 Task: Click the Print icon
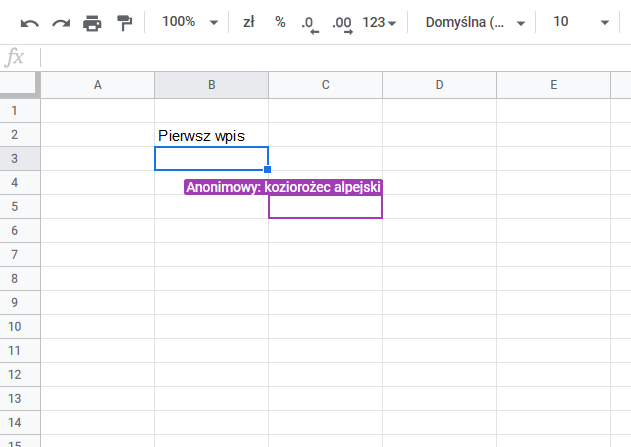[92, 22]
